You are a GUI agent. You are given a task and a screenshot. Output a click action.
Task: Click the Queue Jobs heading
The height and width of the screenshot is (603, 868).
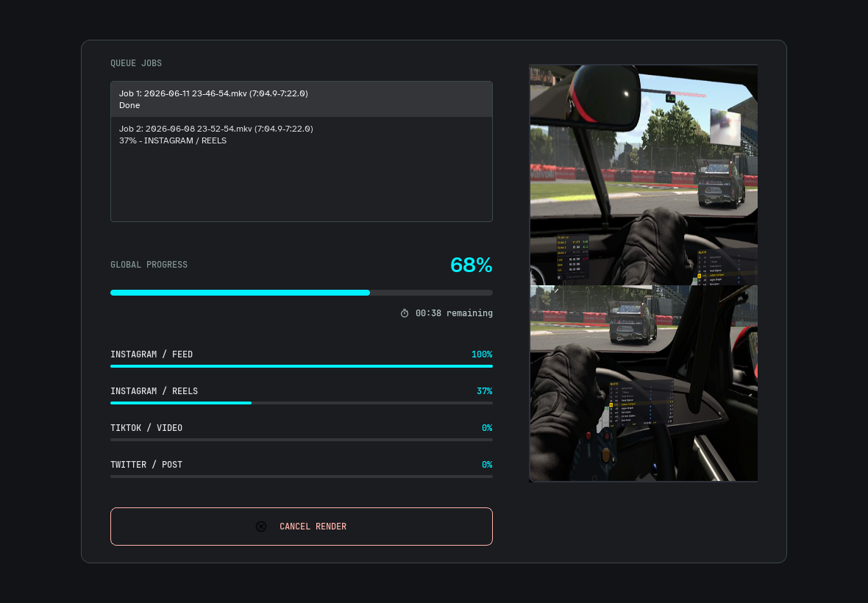[x=136, y=63]
